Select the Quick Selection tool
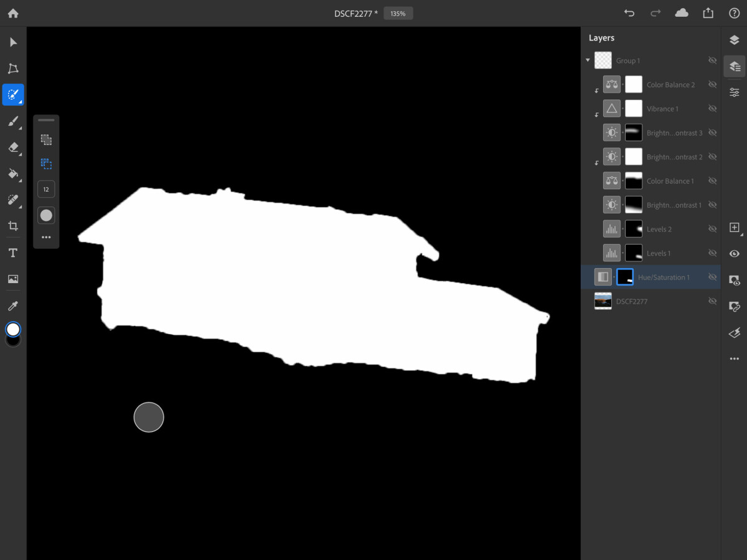Viewport: 747px width, 560px height. 13,95
